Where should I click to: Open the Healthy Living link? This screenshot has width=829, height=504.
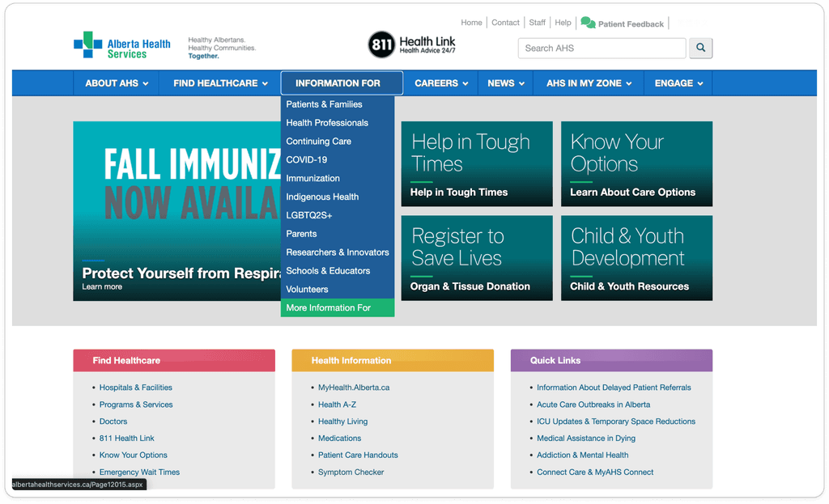343,421
